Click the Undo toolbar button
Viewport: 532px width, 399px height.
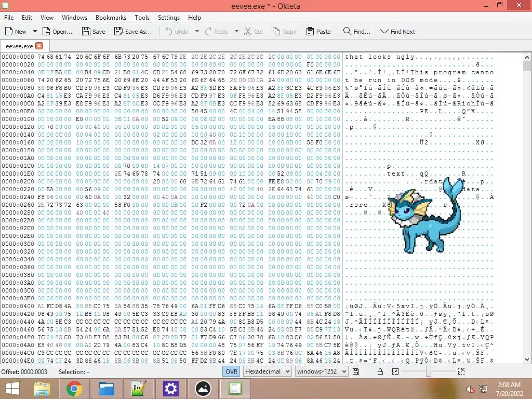click(177, 32)
